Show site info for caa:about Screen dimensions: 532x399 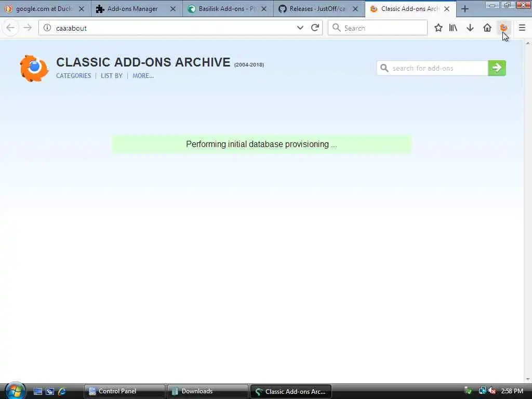pos(47,28)
